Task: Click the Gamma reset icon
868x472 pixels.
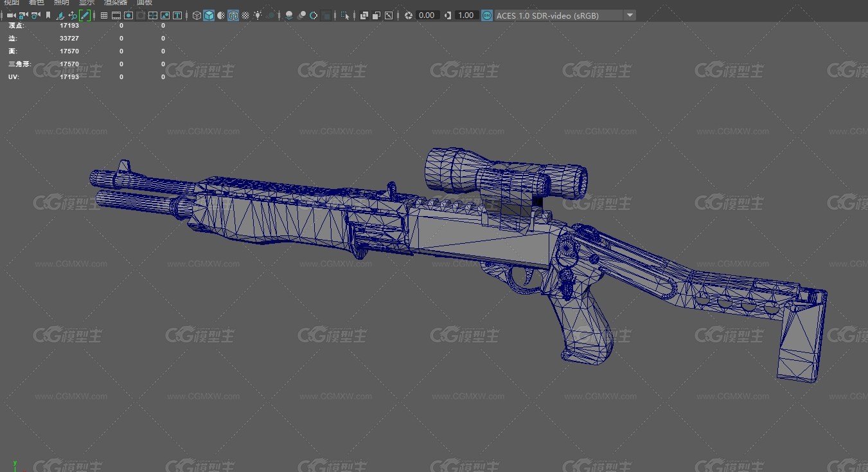Action: (x=448, y=15)
